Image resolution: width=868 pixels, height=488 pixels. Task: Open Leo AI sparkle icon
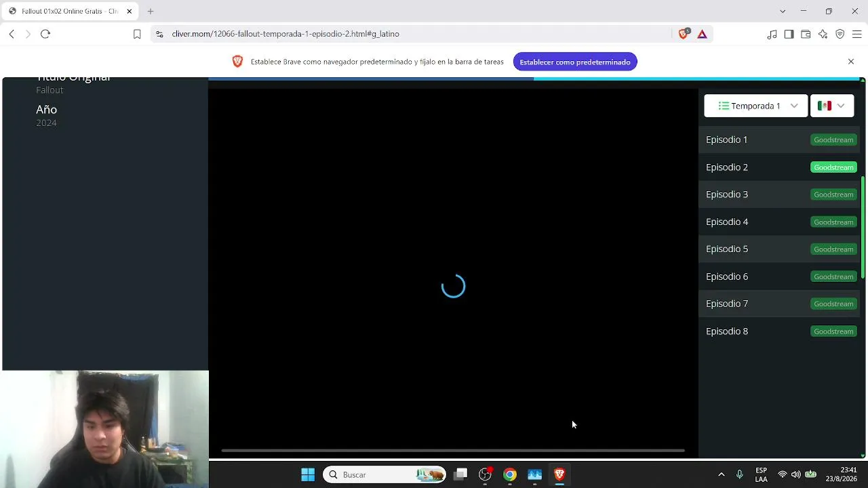point(823,34)
